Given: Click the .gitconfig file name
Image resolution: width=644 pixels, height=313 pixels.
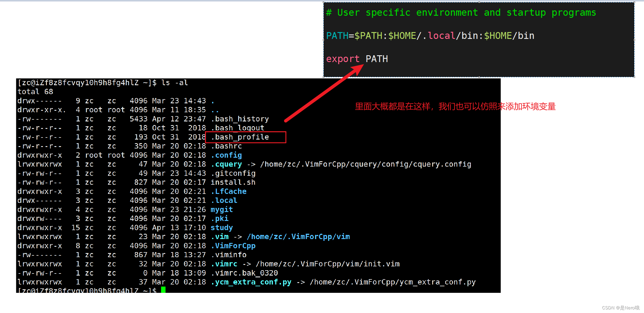Looking at the screenshot, I should [233, 173].
